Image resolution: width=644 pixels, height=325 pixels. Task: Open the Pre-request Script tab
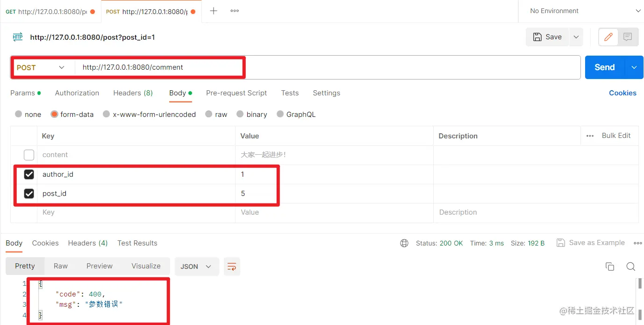(x=236, y=93)
